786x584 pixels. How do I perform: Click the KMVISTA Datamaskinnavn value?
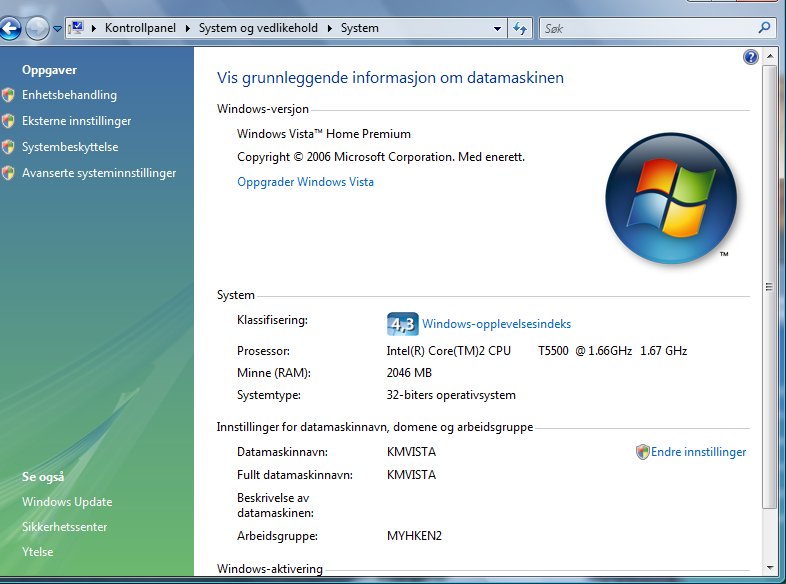[x=411, y=452]
